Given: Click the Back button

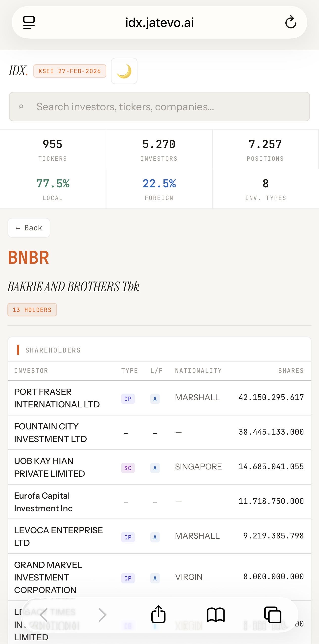Looking at the screenshot, I should click(x=29, y=228).
